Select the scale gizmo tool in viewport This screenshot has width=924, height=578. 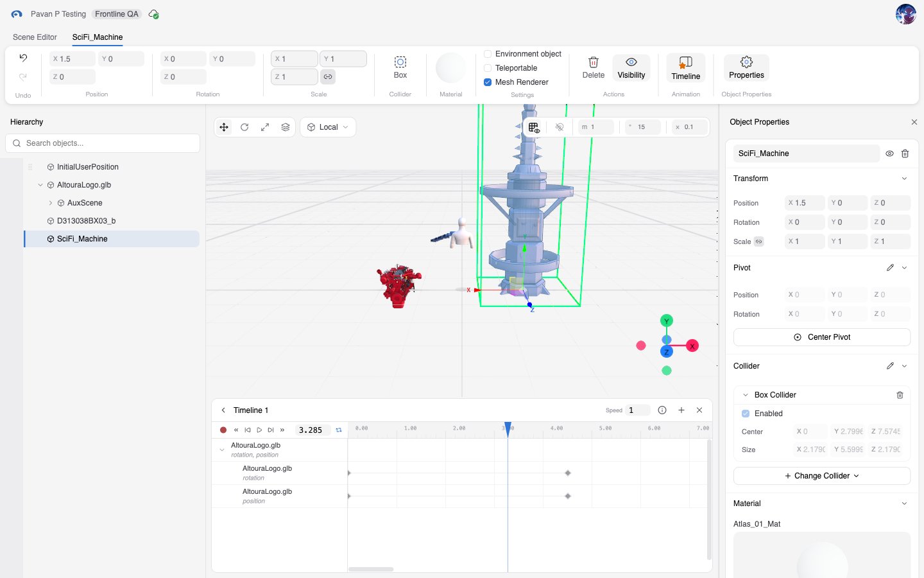tap(265, 127)
